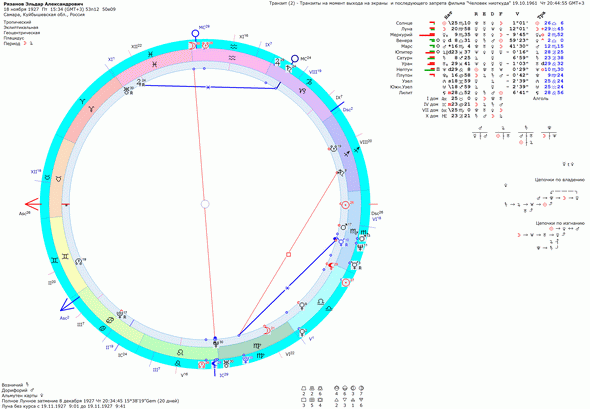Click the 'Геоцентрическая' setting label
The image size is (590, 409).
(x=21, y=33)
